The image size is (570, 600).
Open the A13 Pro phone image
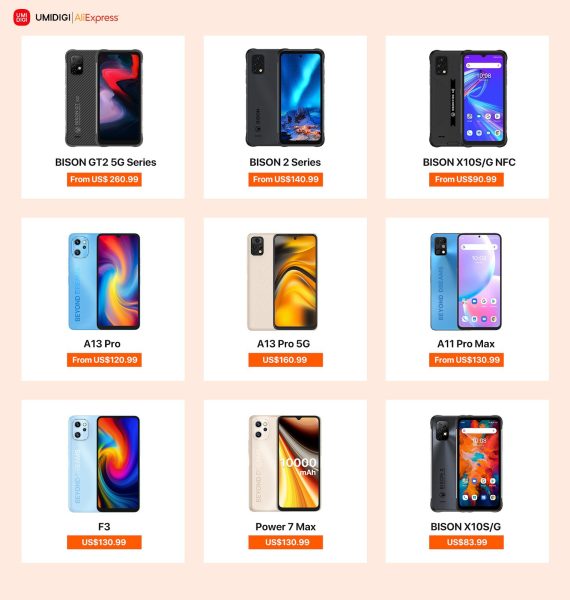coord(104,281)
